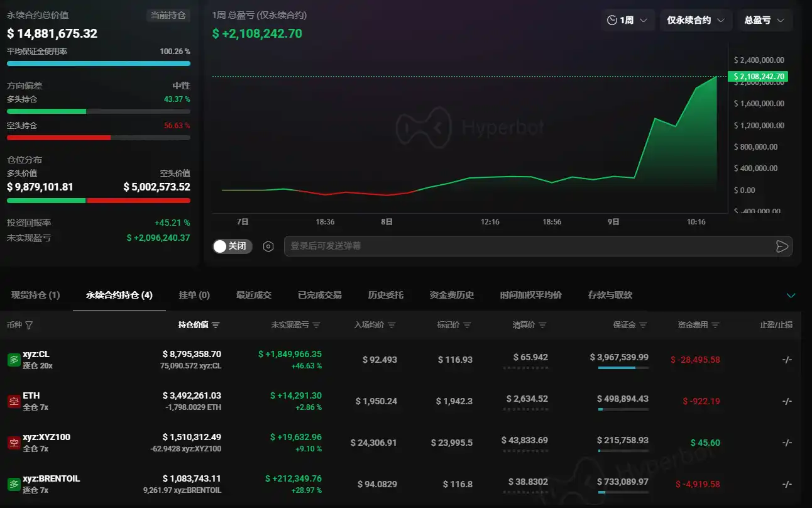Open the 总盈亏 dropdown
Screen dimensions: 812x508
point(764,20)
